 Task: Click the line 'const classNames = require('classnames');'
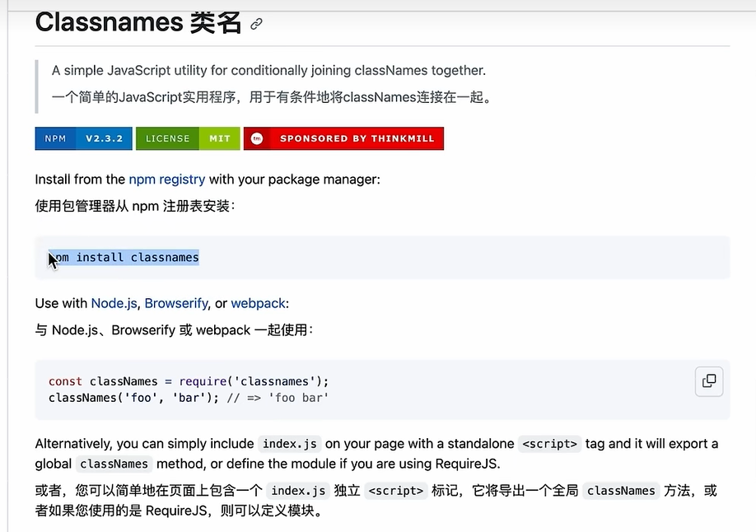point(189,381)
